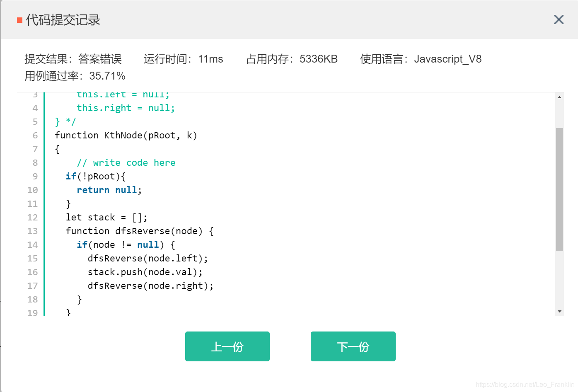Screen dimensions: 578x392
Task: Click the 使用语言: Javascript_V8 text
Action: click(421, 59)
